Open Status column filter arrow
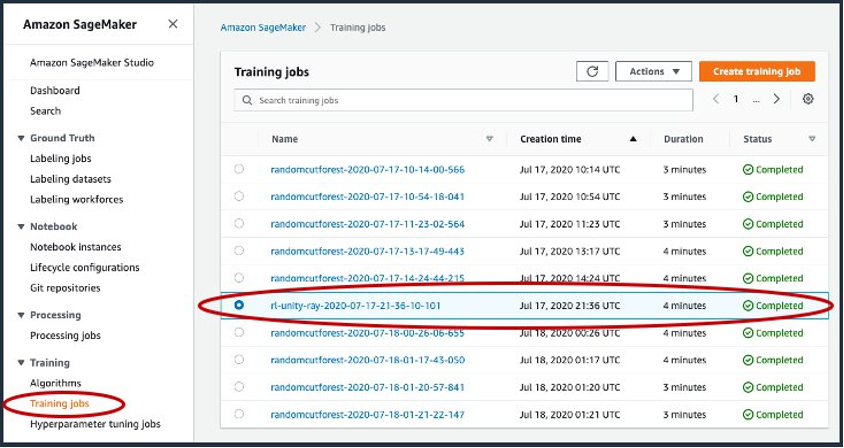This screenshot has width=844, height=448. pos(812,139)
